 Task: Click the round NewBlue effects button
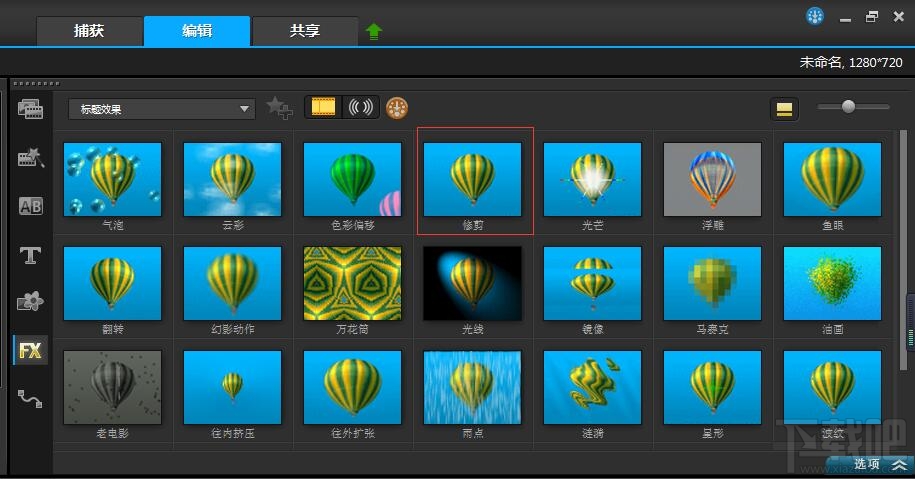397,108
